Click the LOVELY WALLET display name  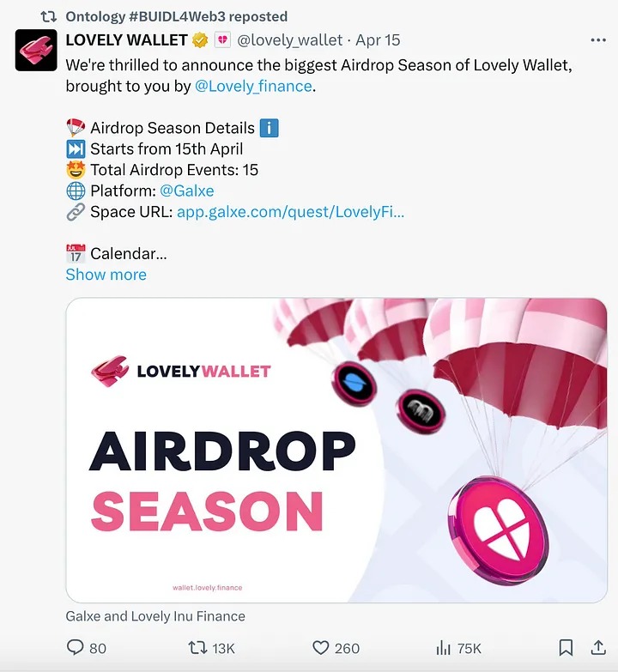(x=126, y=40)
